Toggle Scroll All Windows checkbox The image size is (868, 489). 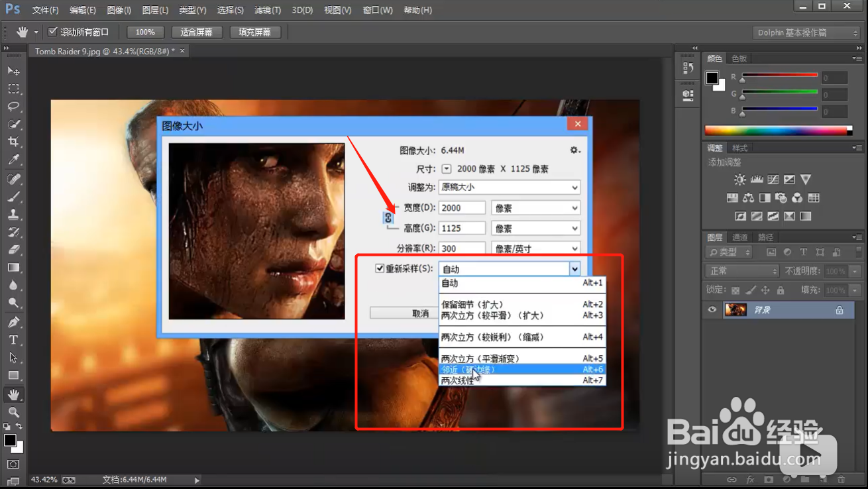pyautogui.click(x=53, y=32)
